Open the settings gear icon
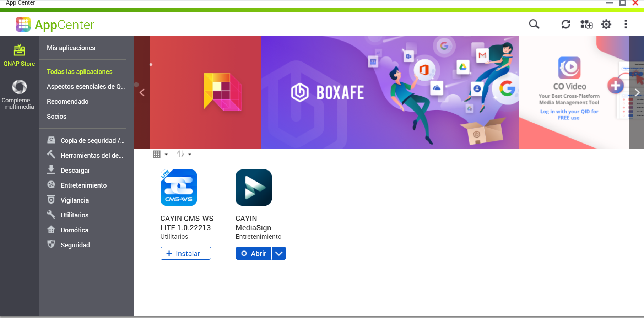This screenshot has width=644, height=318. (x=606, y=24)
